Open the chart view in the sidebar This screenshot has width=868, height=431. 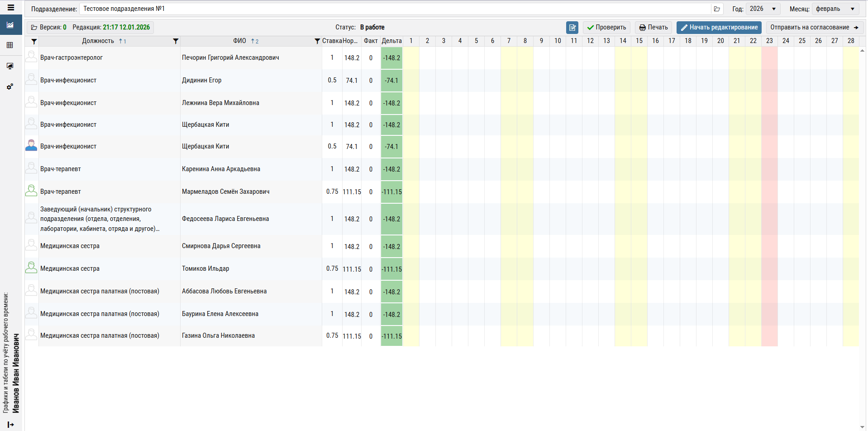coord(11,25)
